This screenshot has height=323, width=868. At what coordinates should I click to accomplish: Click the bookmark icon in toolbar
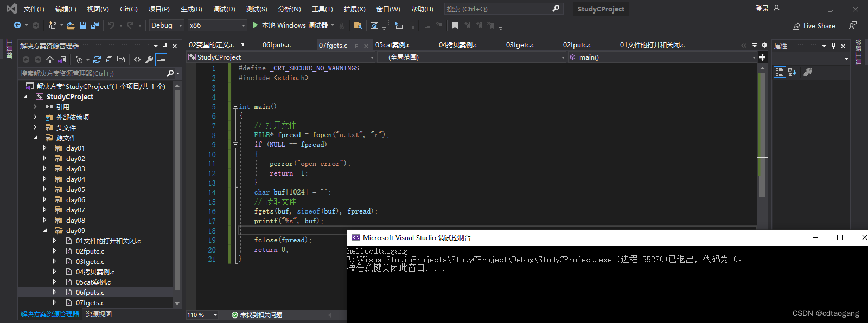pos(455,25)
